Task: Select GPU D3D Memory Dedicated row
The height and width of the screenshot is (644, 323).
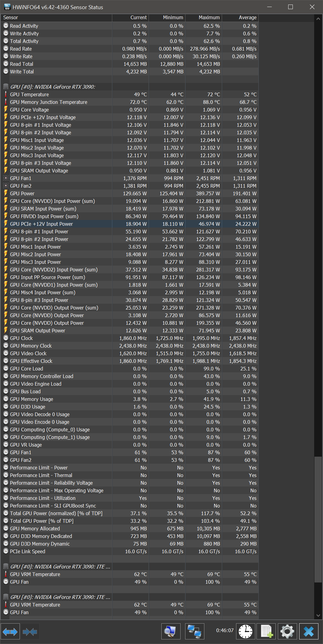Action: (130, 536)
